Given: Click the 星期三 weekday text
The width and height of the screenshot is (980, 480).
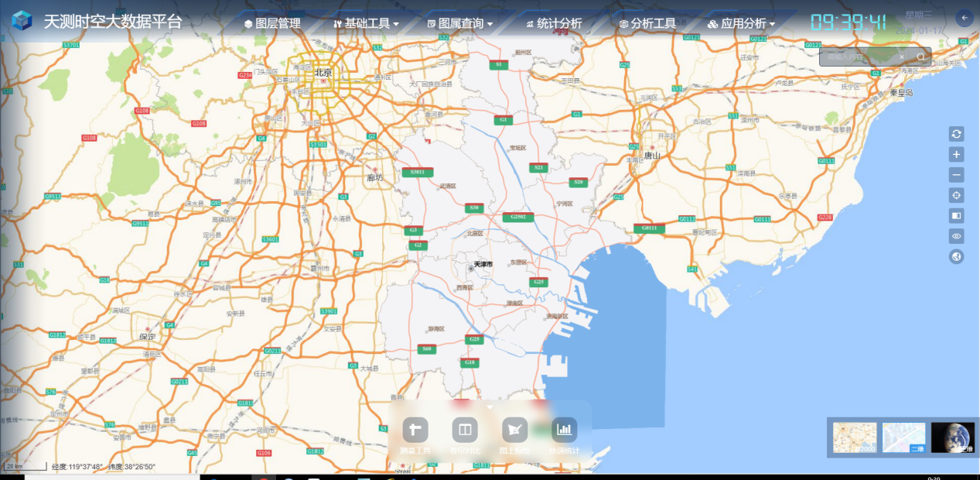Looking at the screenshot, I should pyautogui.click(x=920, y=15).
